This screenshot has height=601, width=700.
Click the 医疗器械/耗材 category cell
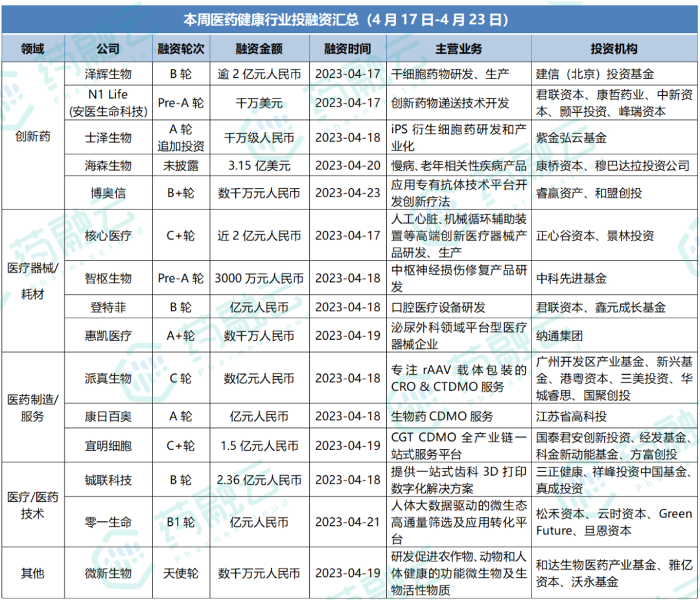pyautogui.click(x=33, y=281)
